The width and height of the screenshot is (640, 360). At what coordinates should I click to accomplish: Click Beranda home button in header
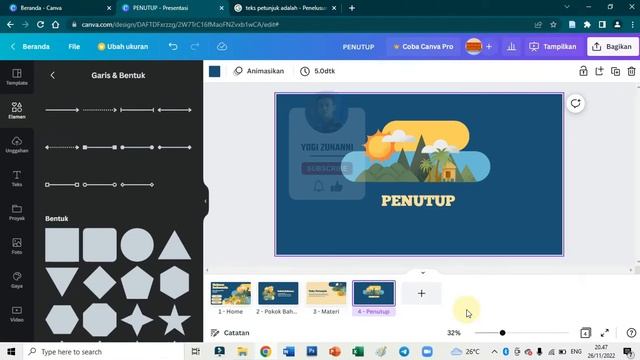(x=30, y=47)
